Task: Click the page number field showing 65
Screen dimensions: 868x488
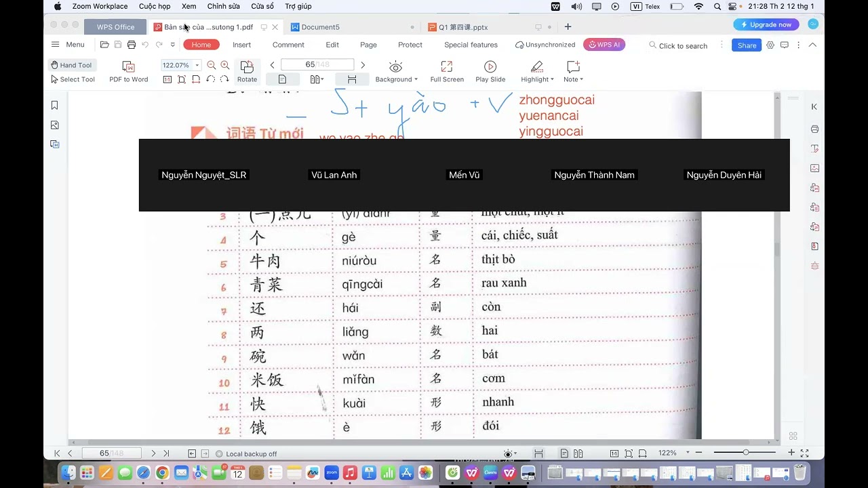Action: click(317, 65)
